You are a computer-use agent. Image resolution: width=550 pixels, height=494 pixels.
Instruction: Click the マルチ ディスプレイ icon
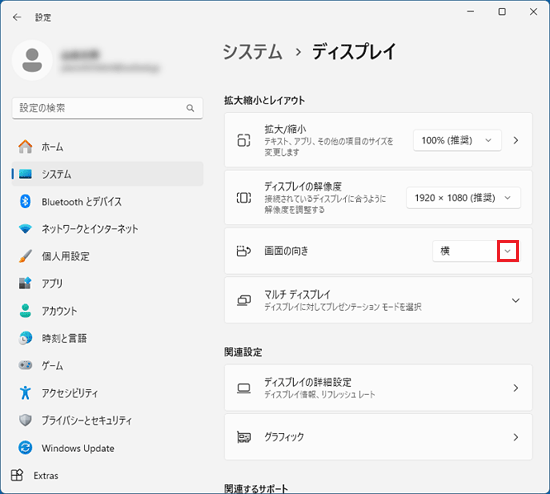244,300
